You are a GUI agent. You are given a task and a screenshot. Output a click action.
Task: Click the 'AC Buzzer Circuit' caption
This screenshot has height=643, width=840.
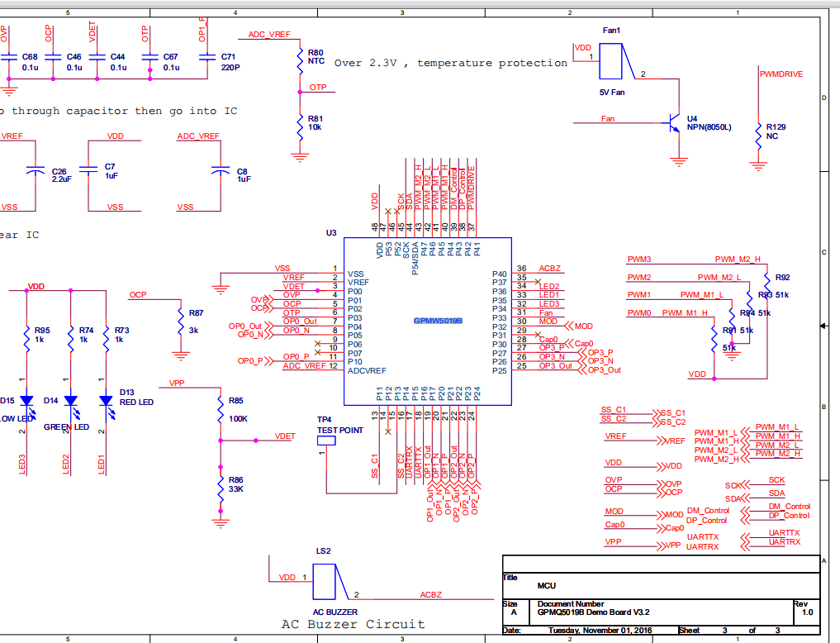coord(353,624)
